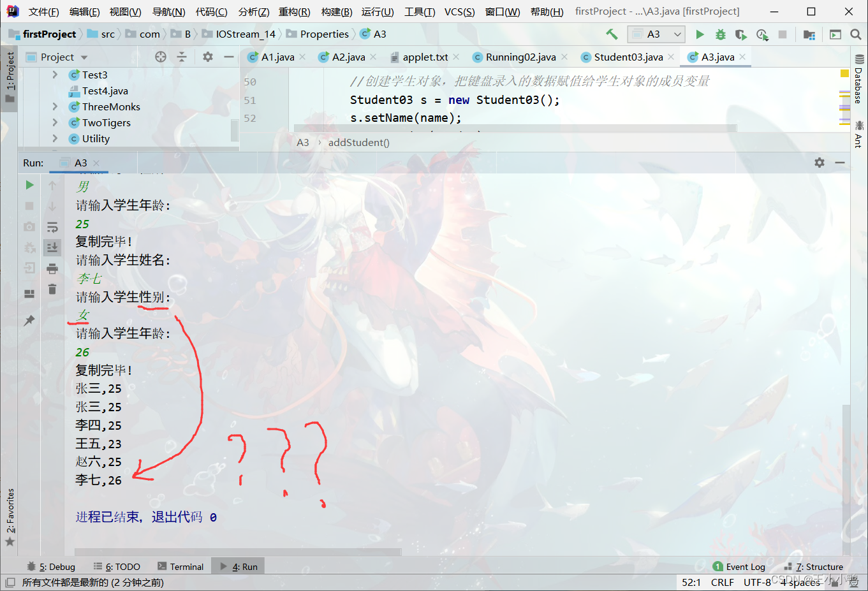Screen dimensions: 868x591
Task: Jump down the stack trace arrow
Action: 52,206
